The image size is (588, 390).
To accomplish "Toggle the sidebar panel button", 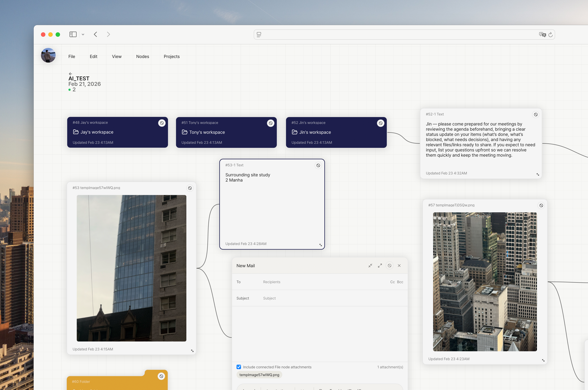I will coord(73,34).
